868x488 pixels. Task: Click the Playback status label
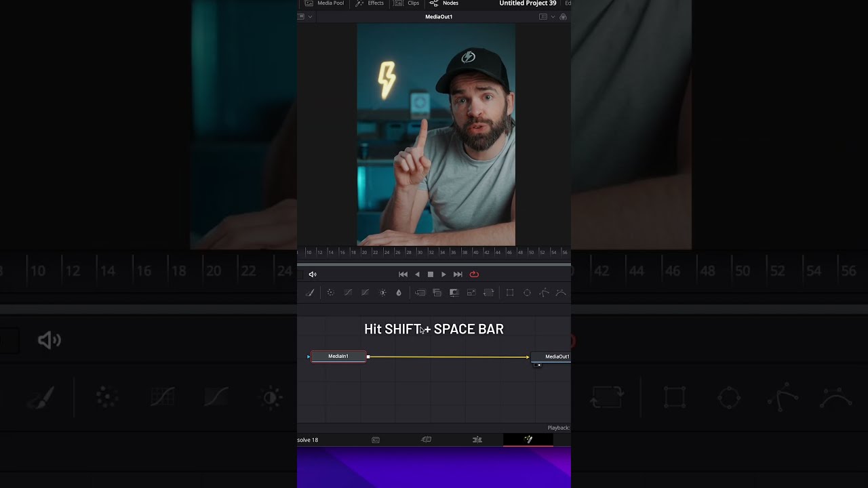point(559,428)
